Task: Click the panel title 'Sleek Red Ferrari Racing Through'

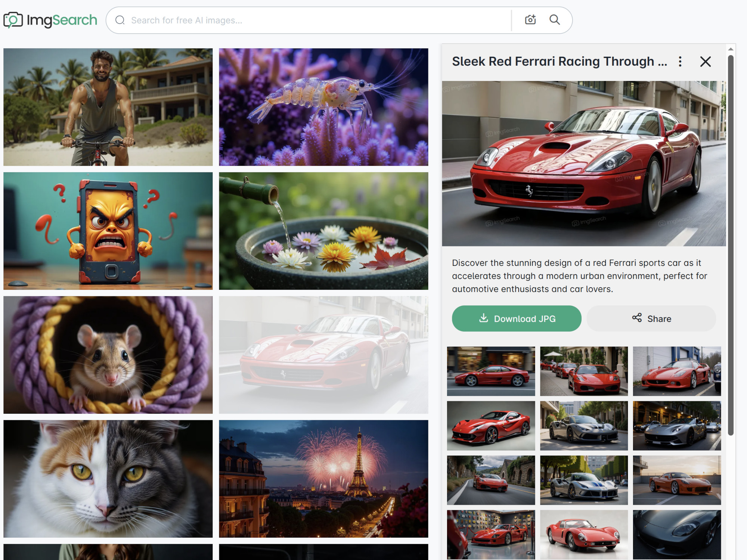Action: (560, 62)
